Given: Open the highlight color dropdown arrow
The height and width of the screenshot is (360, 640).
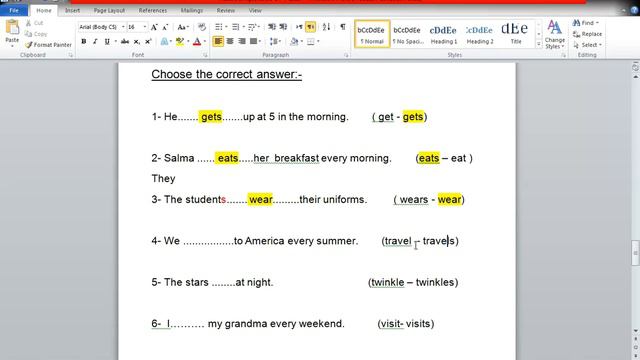Looking at the screenshot, I should 188,41.
